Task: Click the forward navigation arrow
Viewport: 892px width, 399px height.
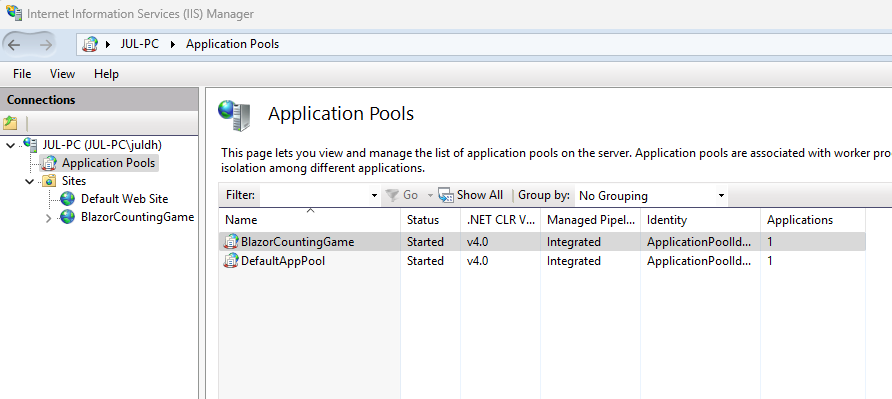Action: tap(45, 45)
